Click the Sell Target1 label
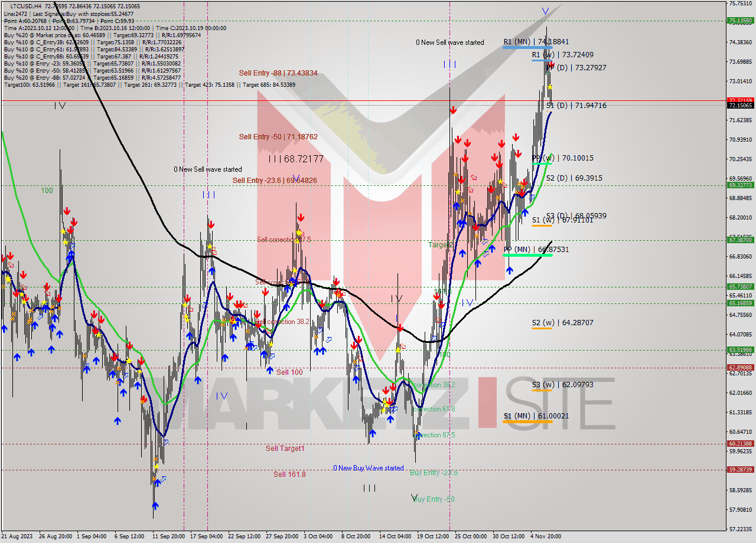The width and height of the screenshot is (756, 543). 285,449
